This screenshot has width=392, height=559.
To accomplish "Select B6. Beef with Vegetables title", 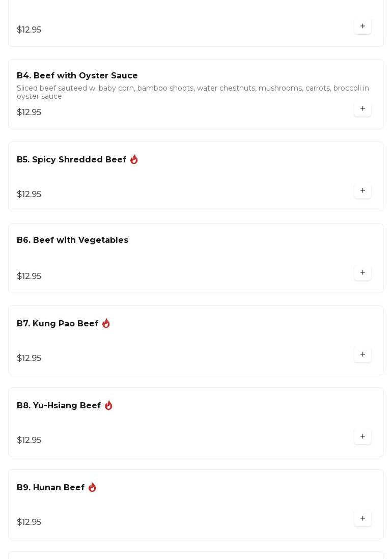I will [72, 240].
